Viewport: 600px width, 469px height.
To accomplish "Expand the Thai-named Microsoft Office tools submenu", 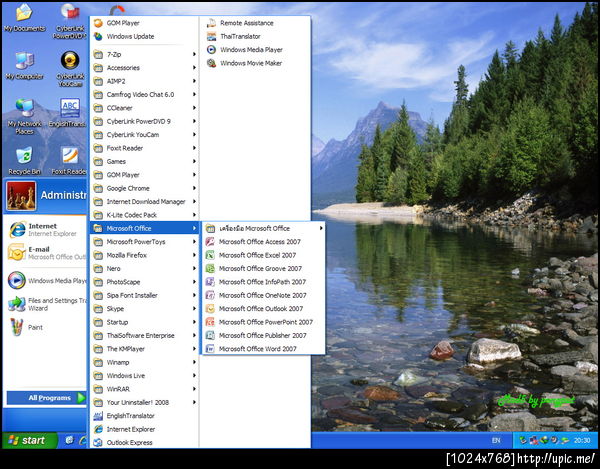I will (263, 228).
